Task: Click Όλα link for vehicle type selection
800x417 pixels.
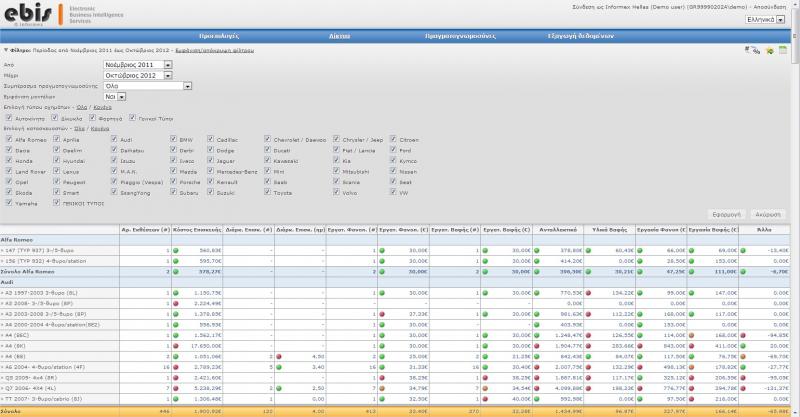Action: (x=82, y=107)
